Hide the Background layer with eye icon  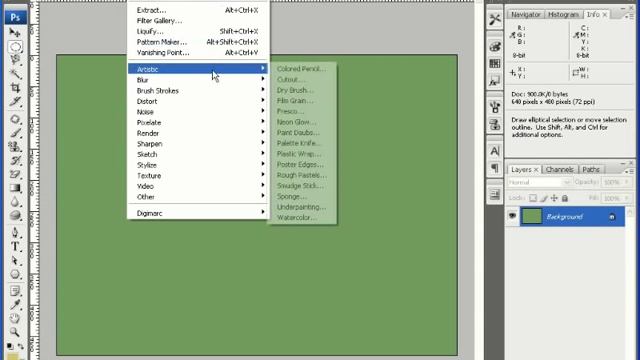[512, 216]
